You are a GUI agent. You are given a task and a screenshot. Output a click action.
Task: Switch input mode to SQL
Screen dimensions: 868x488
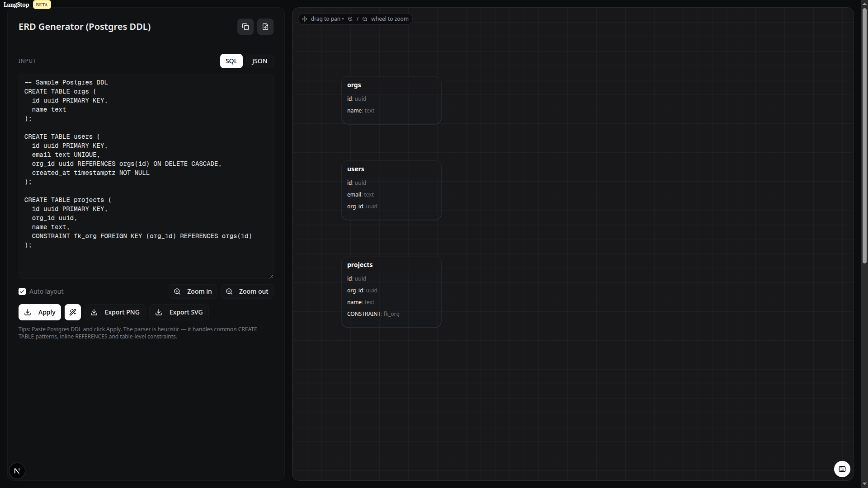(231, 61)
